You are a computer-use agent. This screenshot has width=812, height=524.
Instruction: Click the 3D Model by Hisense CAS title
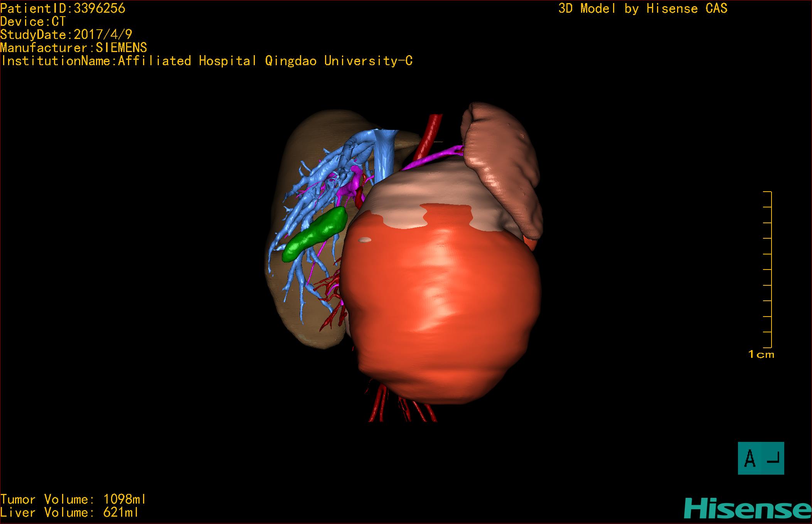643,8
